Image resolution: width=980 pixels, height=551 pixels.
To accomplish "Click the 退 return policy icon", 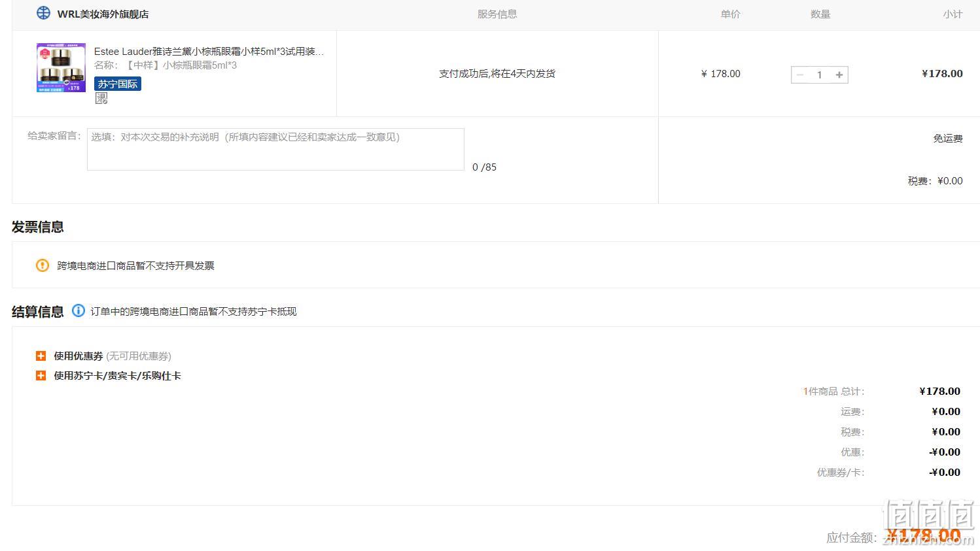I will (x=101, y=98).
